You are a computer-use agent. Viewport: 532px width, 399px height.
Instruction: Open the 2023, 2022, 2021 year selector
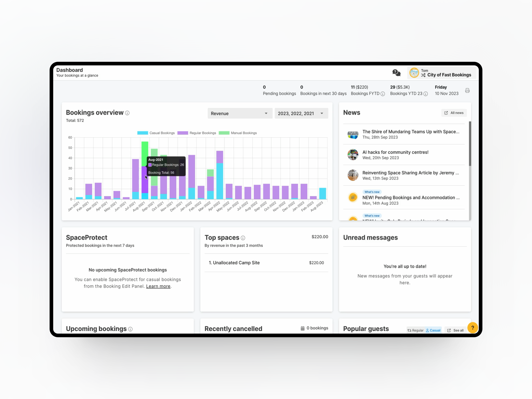(x=301, y=113)
